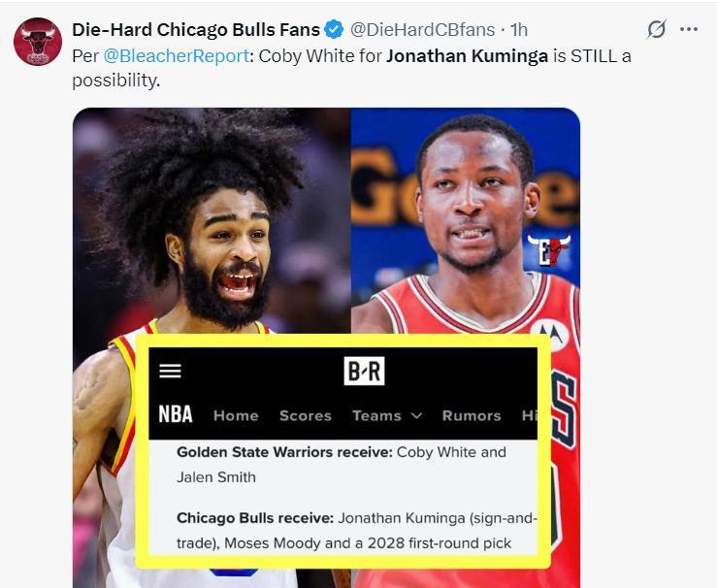The height and width of the screenshot is (588, 717).
Task: Open the Die-Hard Chicago Bulls Fans profile avatar
Action: 38,41
